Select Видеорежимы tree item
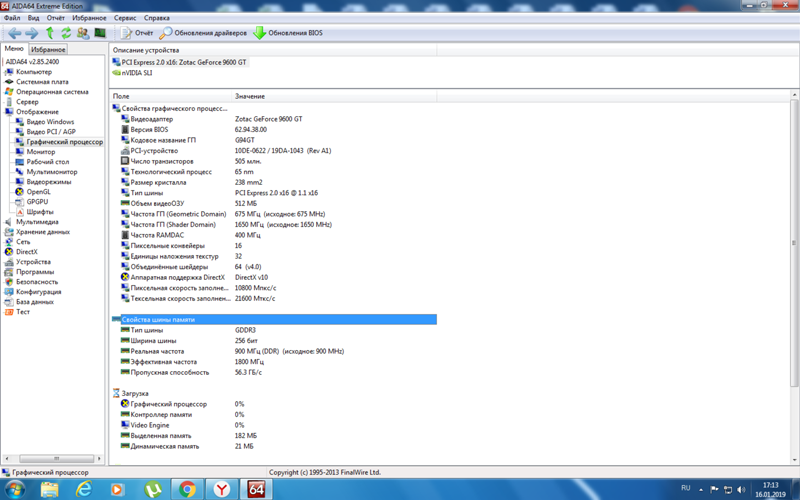This screenshot has width=800, height=500. [49, 182]
